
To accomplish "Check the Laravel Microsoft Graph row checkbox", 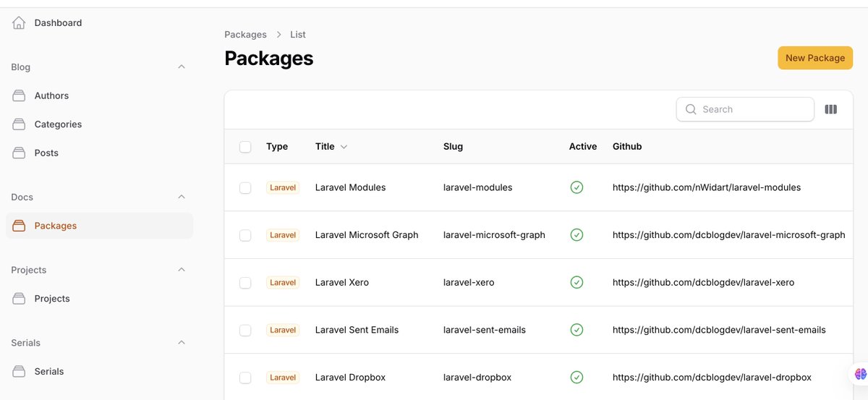I will tap(245, 235).
